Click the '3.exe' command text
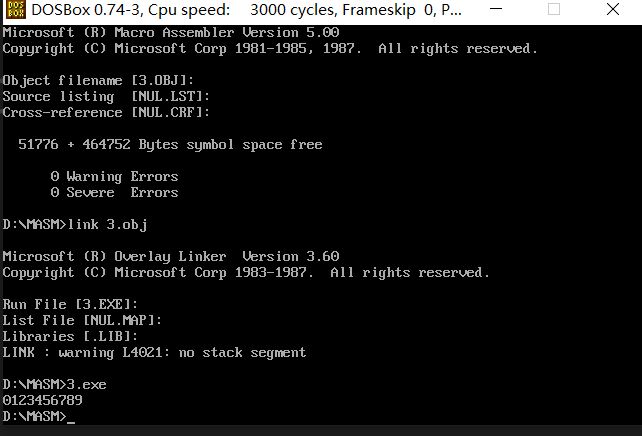This screenshot has width=642, height=436. coord(86,384)
